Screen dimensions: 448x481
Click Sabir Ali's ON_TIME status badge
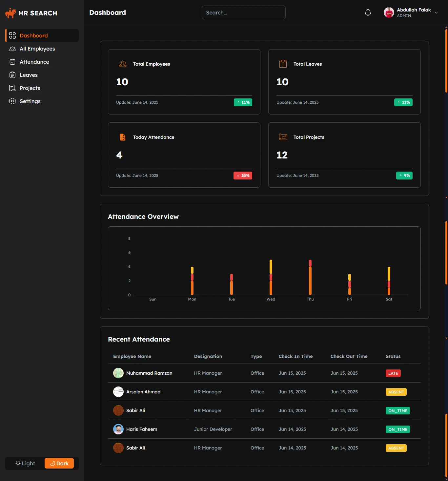click(397, 410)
